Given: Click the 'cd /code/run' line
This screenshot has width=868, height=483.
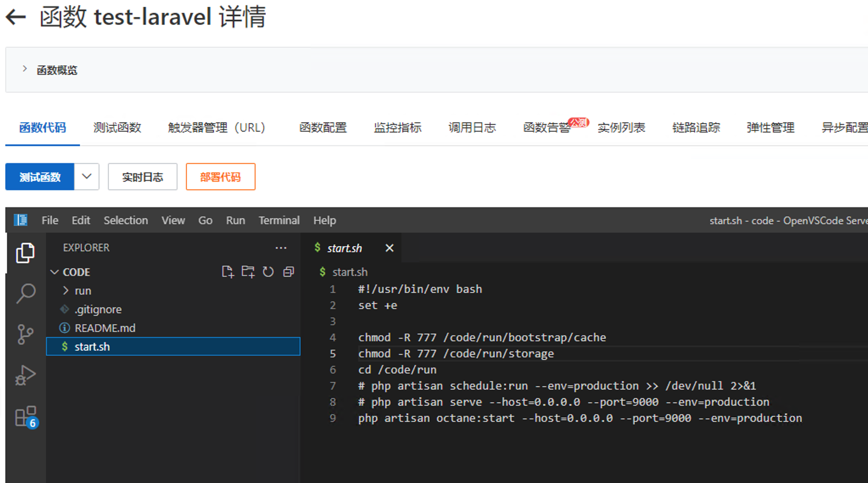Looking at the screenshot, I should click(x=398, y=370).
